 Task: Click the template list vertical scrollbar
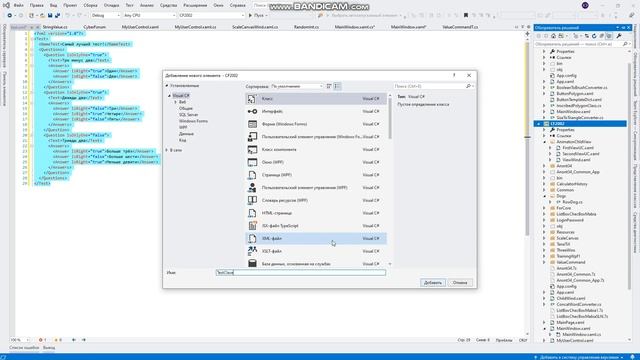click(390, 118)
